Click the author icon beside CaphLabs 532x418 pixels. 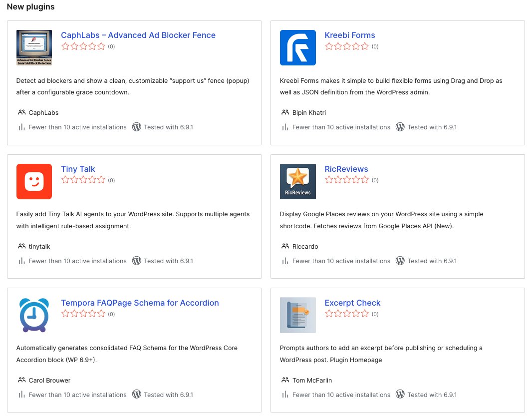pos(22,112)
